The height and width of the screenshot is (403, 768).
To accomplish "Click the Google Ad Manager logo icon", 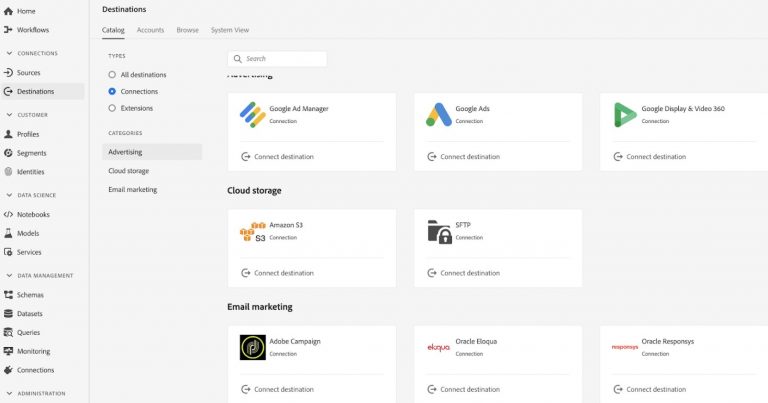I will [x=252, y=115].
